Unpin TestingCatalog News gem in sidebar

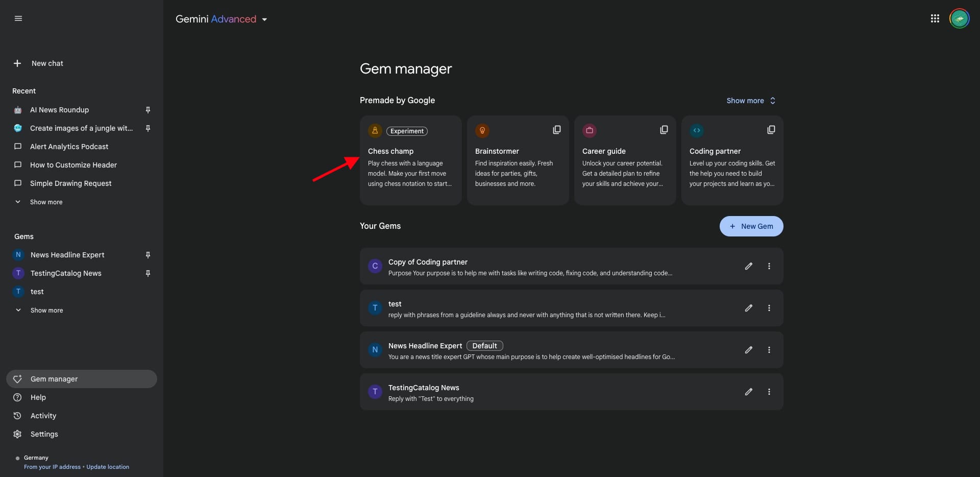[148, 273]
